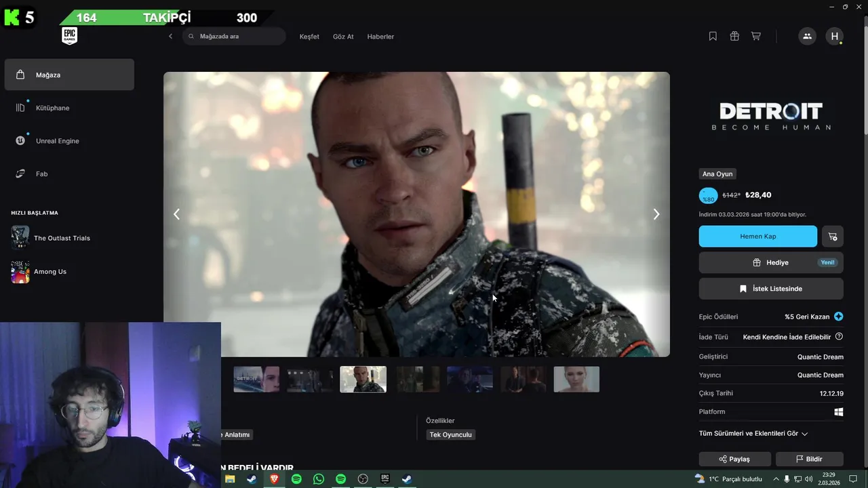
Task: Open the shopping cart icon in header
Action: [755, 37]
